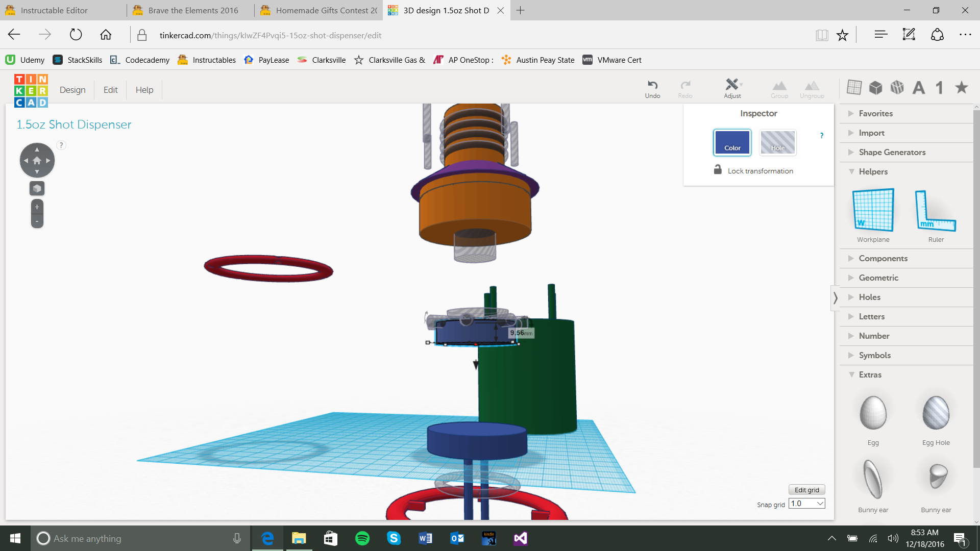Click the Edit grid button
Screen dimensions: 980x551
click(x=806, y=490)
